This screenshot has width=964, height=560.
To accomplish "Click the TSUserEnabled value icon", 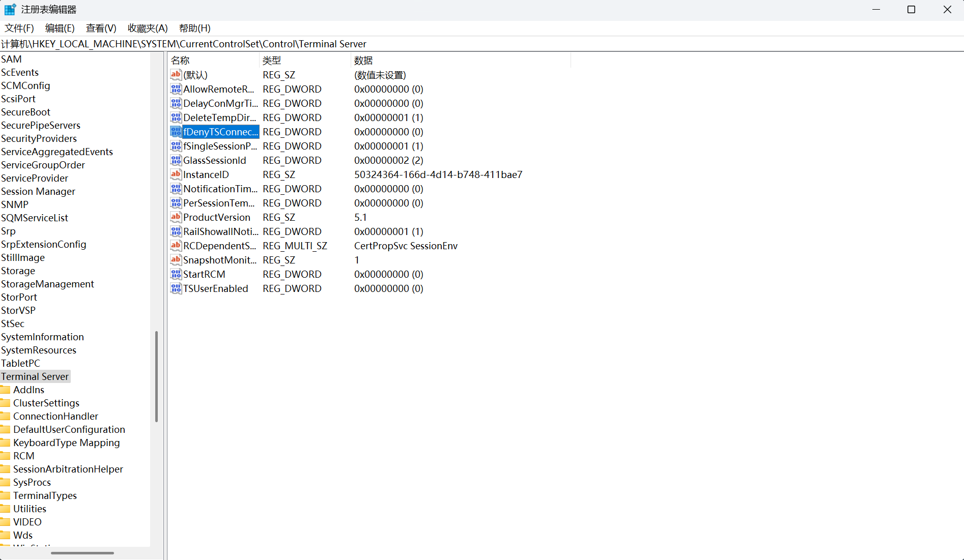I will 176,288.
